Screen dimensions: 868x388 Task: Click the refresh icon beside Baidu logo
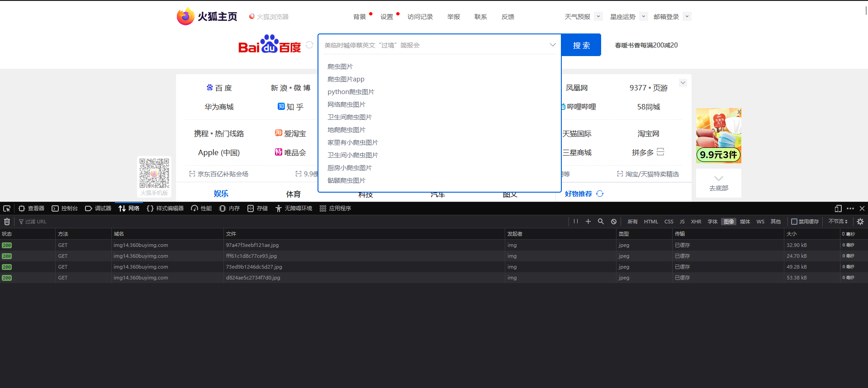click(309, 45)
